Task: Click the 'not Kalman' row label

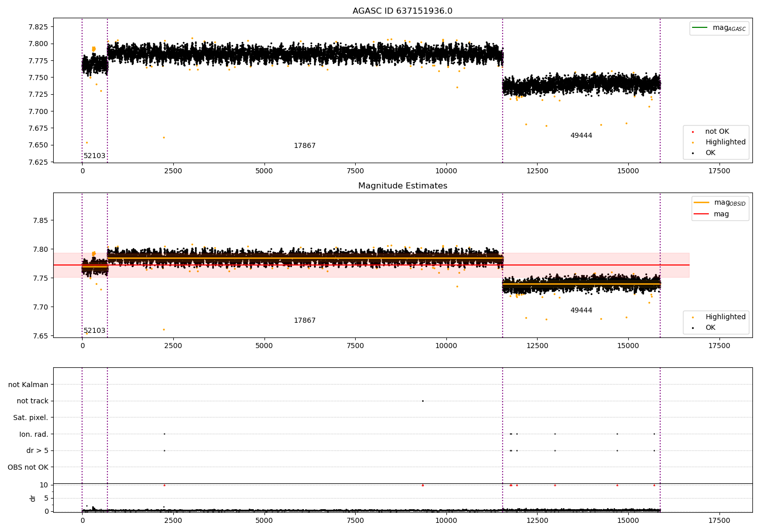Action: [28, 385]
